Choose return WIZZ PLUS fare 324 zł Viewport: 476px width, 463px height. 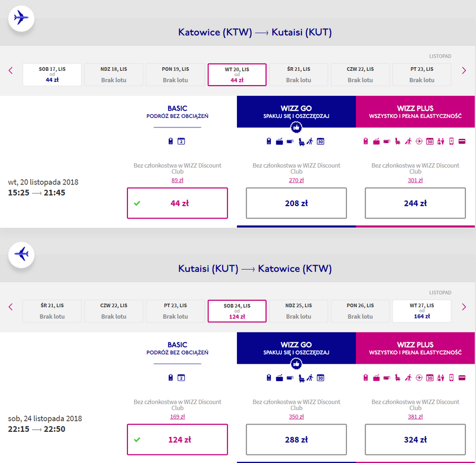[415, 439]
